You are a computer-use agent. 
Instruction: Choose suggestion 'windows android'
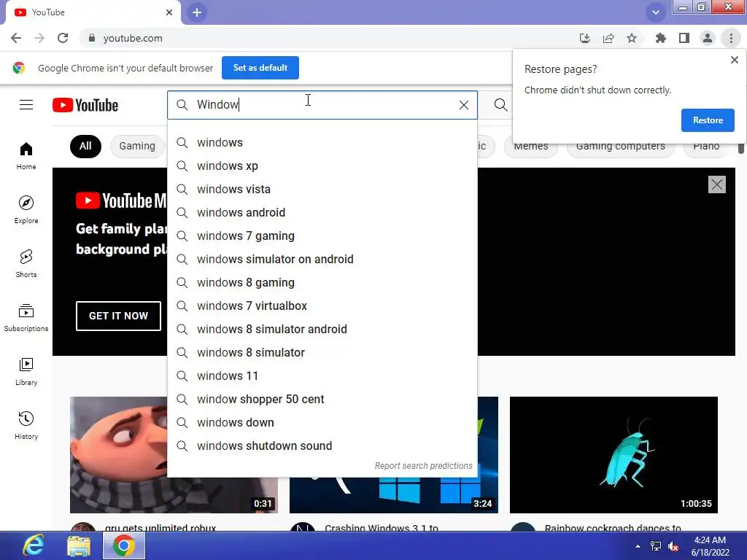(322, 212)
